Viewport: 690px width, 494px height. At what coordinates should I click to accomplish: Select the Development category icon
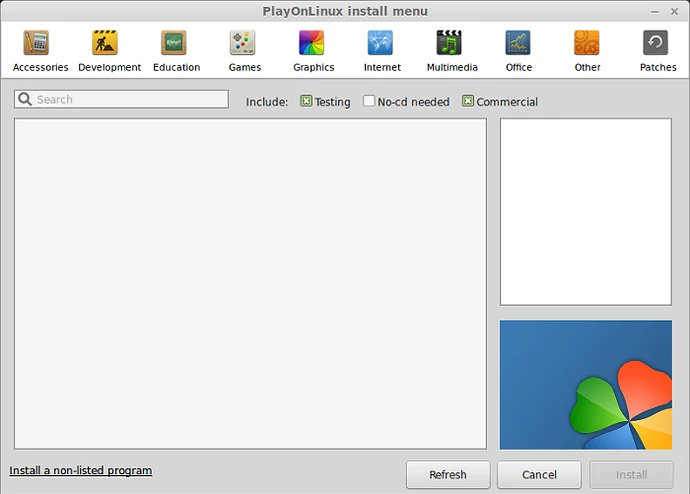point(109,44)
